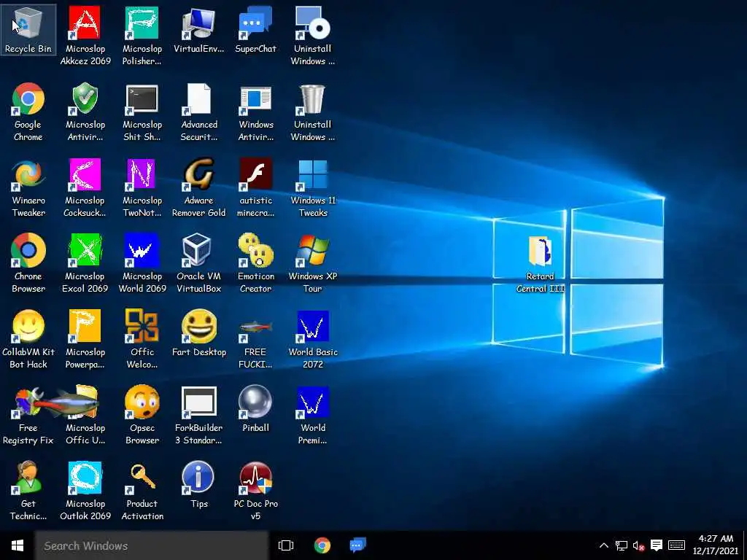Image resolution: width=747 pixels, height=560 pixels.
Task: Select the Offic Welco... shortcut
Action: click(x=142, y=338)
